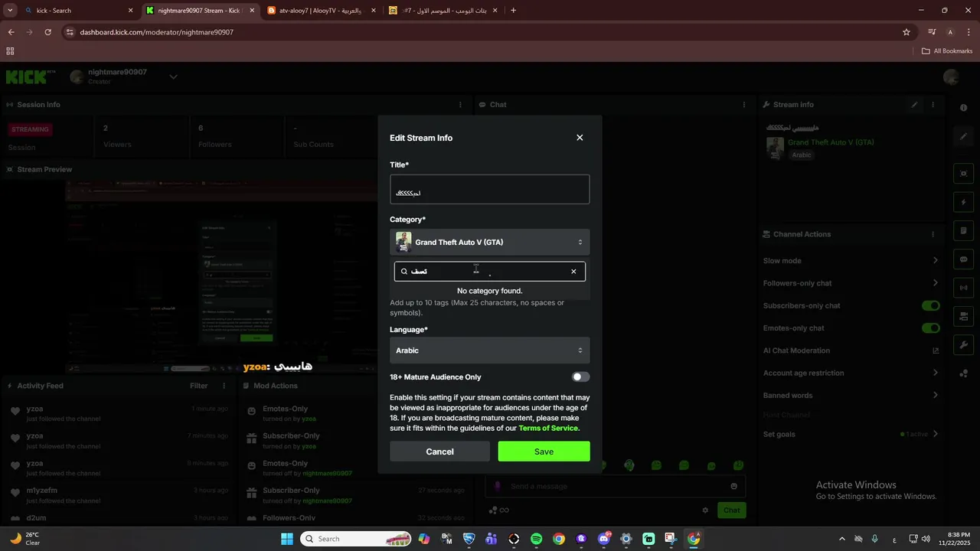This screenshot has width=980, height=551.
Task: Toggle 18+ Mature Audience Only switch
Action: (581, 377)
